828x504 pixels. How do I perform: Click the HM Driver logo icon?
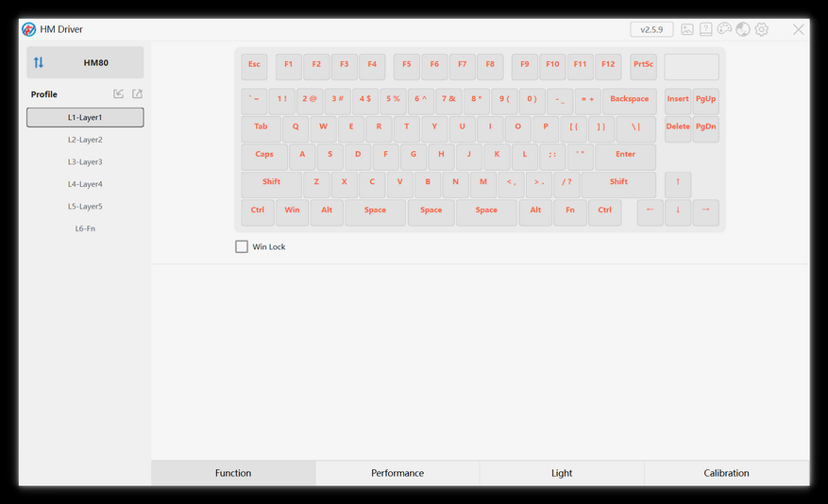29,29
